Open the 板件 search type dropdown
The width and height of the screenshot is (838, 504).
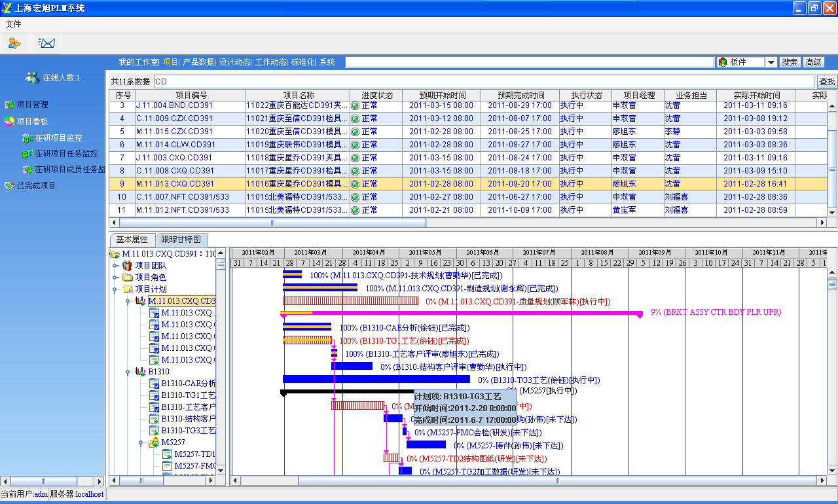771,62
